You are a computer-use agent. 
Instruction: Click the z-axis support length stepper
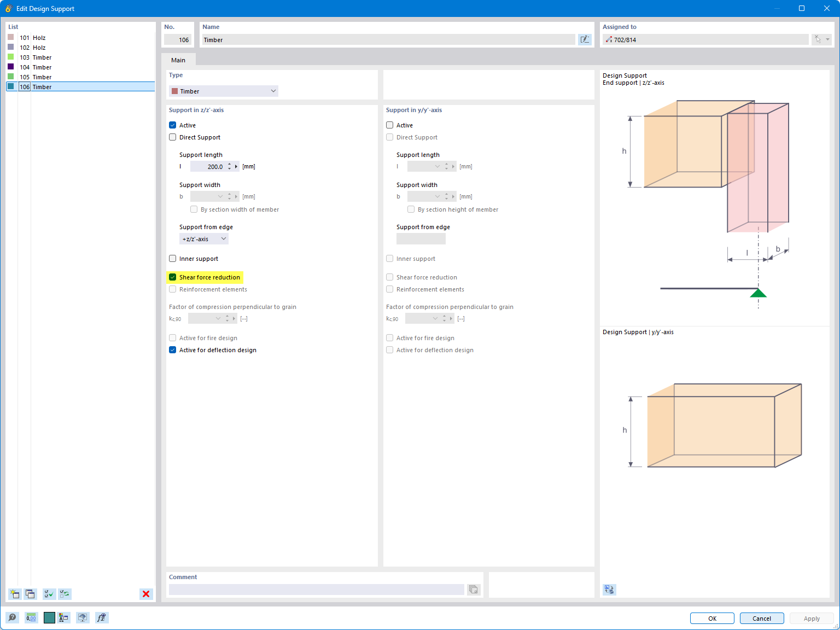(229, 167)
